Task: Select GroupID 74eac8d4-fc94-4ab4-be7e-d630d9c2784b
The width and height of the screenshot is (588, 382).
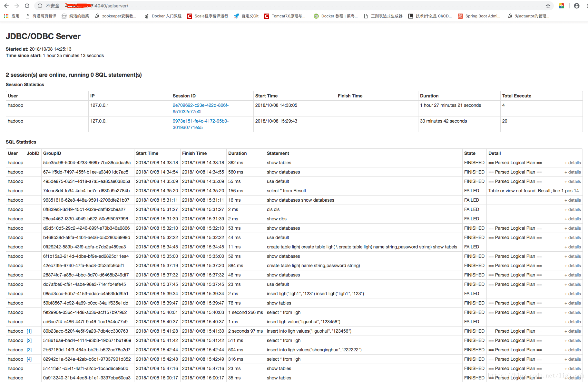Action: [x=86, y=191]
